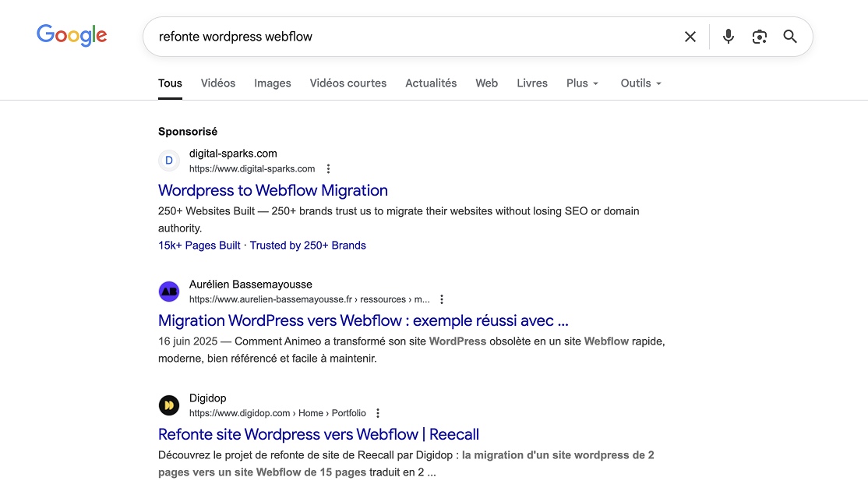Open options for the Aurélien Bassemayousse result

coord(442,299)
